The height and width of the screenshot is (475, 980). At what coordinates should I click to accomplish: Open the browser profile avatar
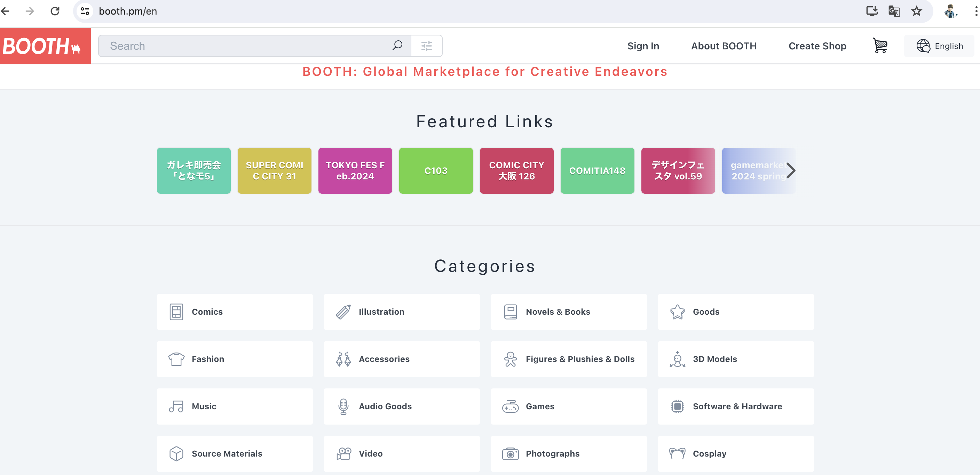[950, 11]
